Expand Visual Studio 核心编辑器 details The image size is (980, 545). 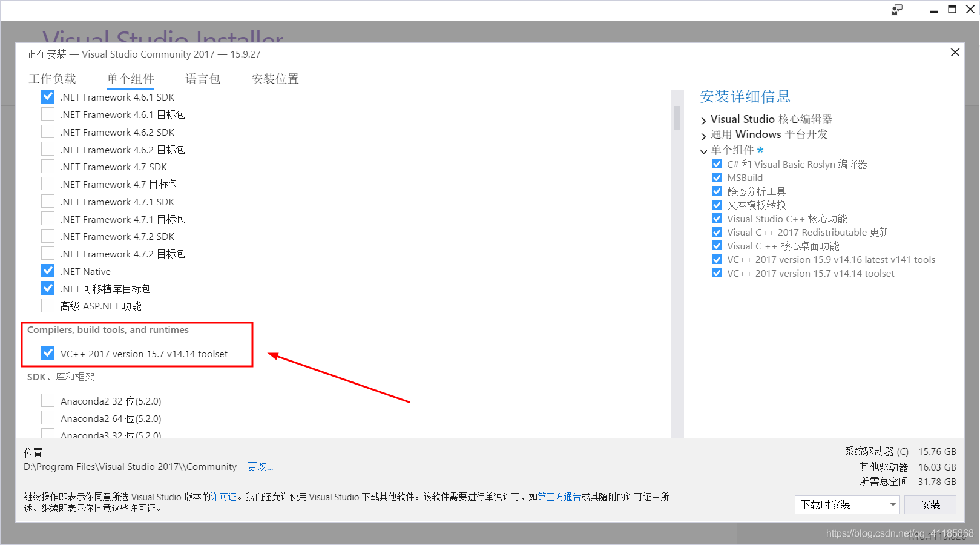coord(703,120)
